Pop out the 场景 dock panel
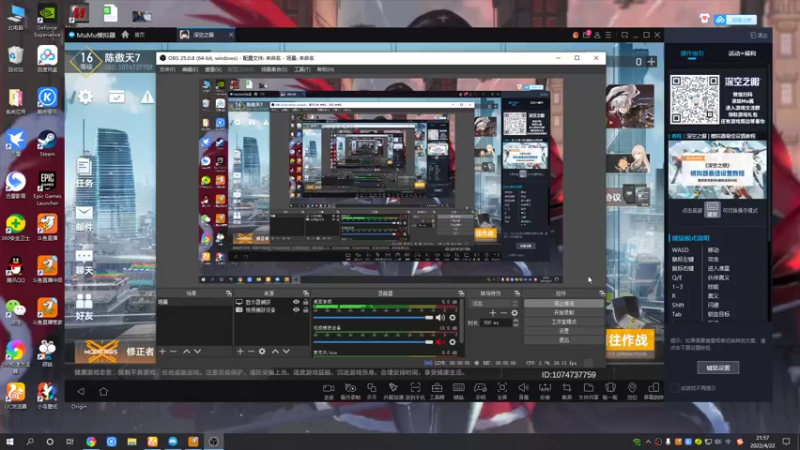This screenshot has height=450, width=800. pyautogui.click(x=229, y=293)
